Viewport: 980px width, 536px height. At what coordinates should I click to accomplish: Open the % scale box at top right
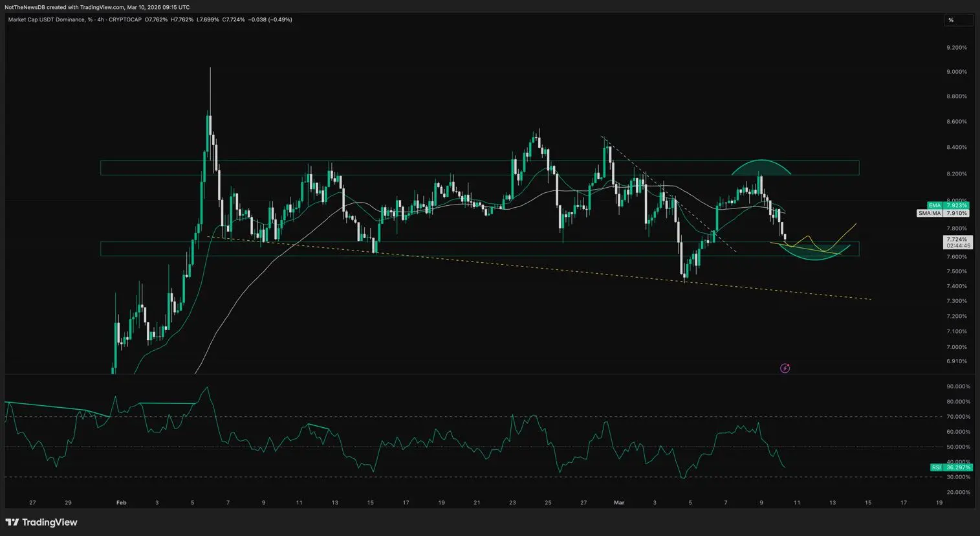pos(959,20)
